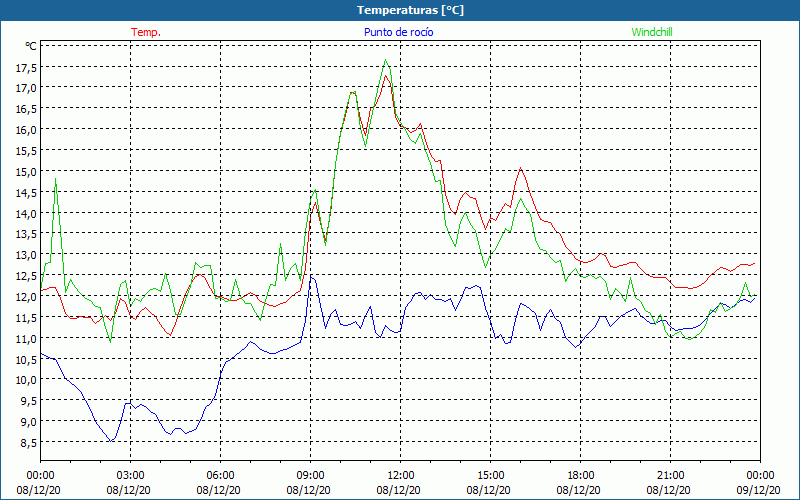The image size is (800, 500).
Task: Click the Temperaturas [°C] chart title
Action: tap(410, 10)
